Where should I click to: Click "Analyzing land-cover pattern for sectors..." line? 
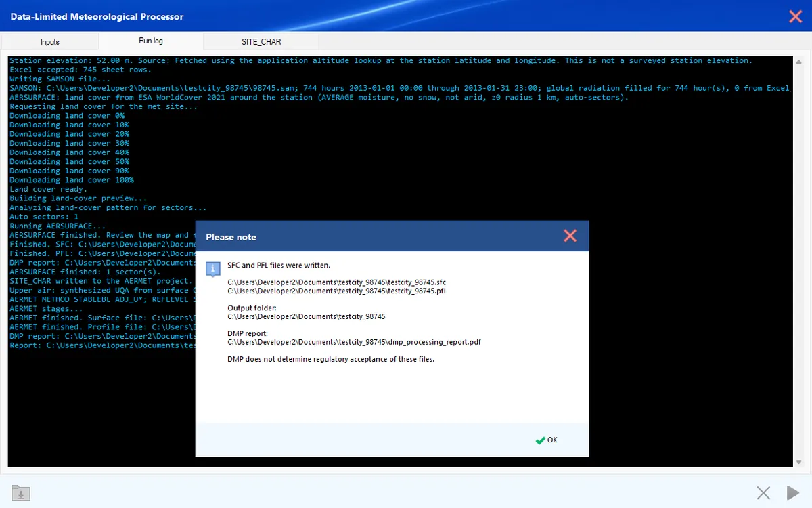coord(108,208)
